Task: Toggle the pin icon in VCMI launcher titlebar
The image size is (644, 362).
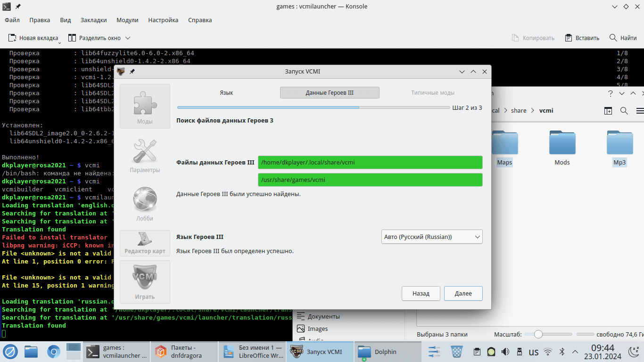Action: pos(132,72)
